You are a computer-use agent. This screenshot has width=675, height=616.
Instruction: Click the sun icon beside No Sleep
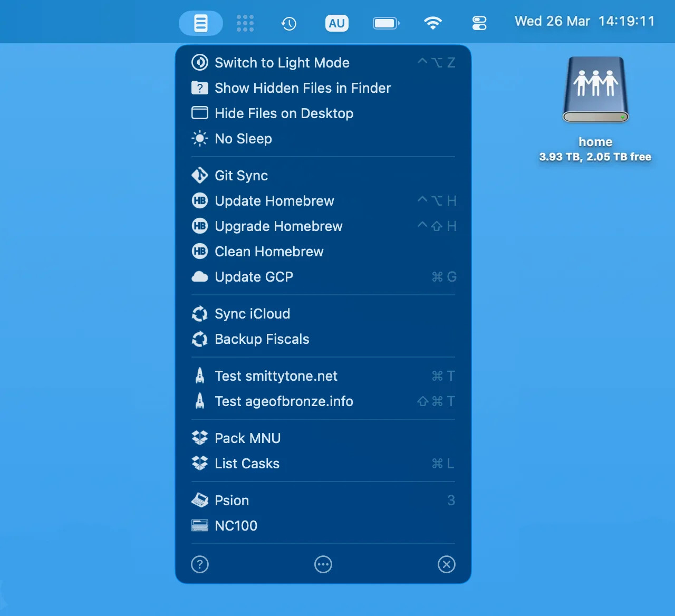pos(200,139)
